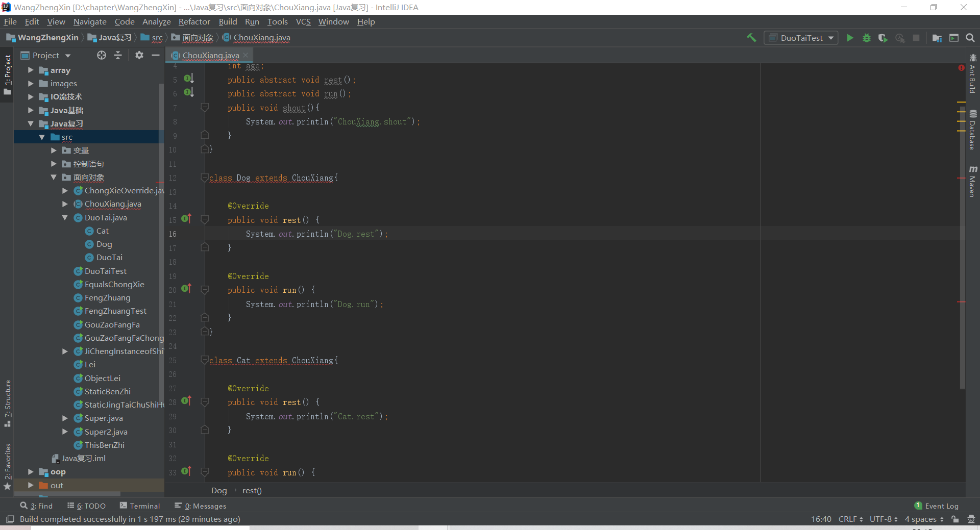
Task: Toggle the 3: Find tool window
Action: [36, 506]
